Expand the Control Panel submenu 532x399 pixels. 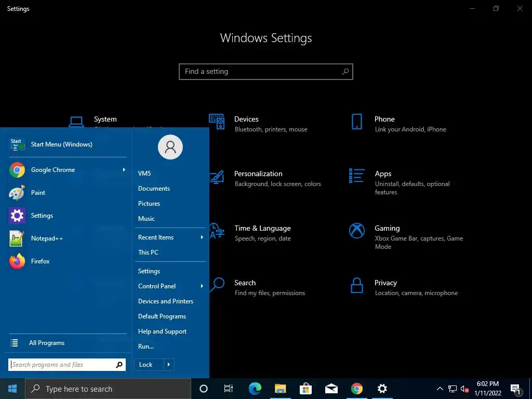click(202, 286)
